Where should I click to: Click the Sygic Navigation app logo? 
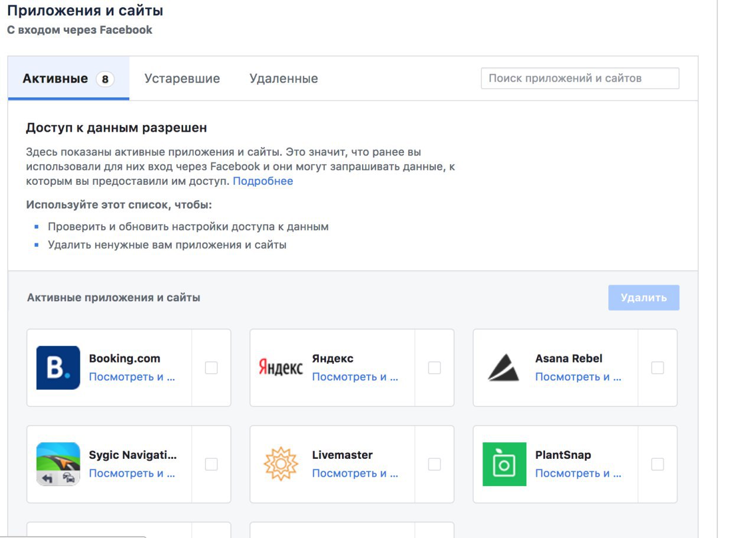pyautogui.click(x=58, y=464)
